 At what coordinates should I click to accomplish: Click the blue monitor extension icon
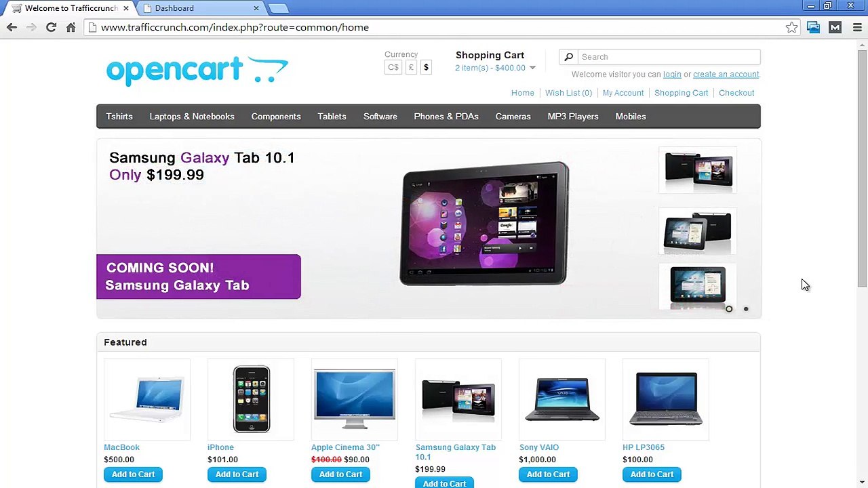tap(813, 27)
